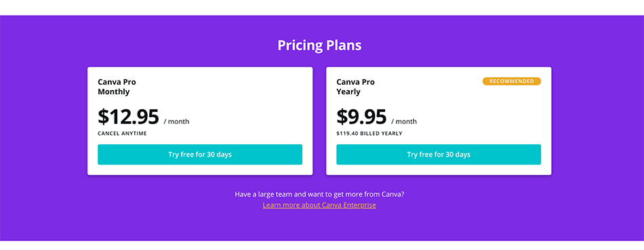Click the orange RECOMMENDED badge
The image size is (644, 250).
click(512, 81)
